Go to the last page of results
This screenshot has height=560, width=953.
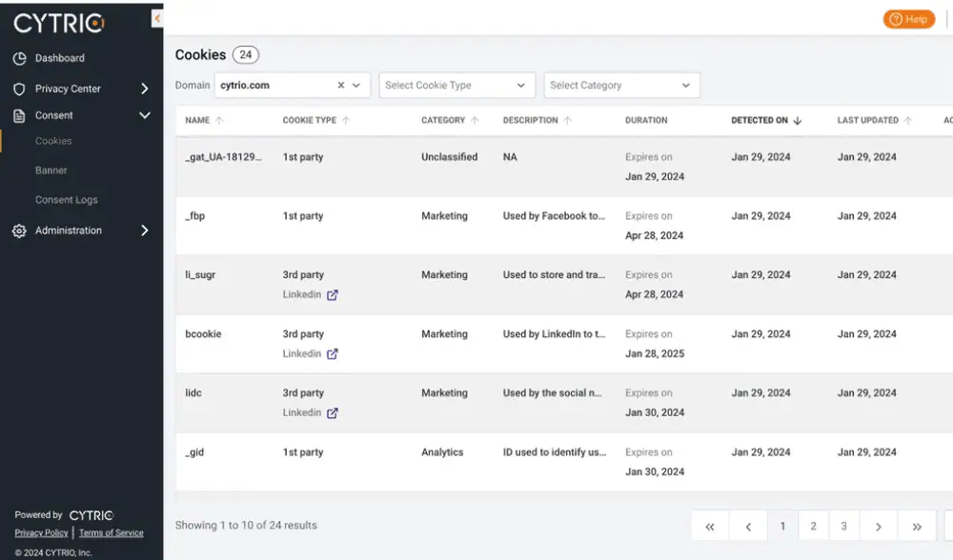917,527
